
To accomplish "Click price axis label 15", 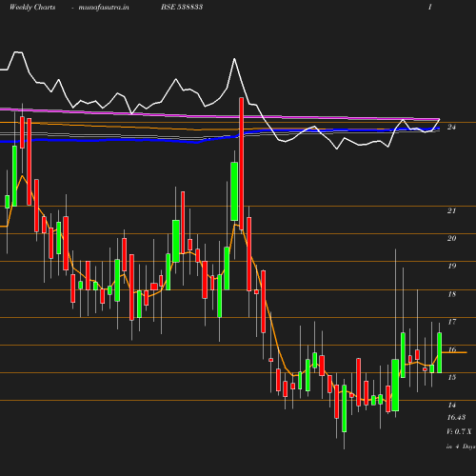I will pyautogui.click(x=451, y=377).
